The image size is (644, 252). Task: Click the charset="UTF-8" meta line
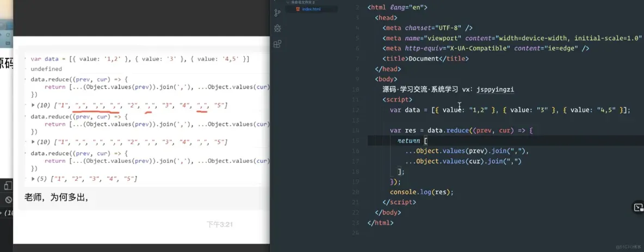click(x=428, y=28)
